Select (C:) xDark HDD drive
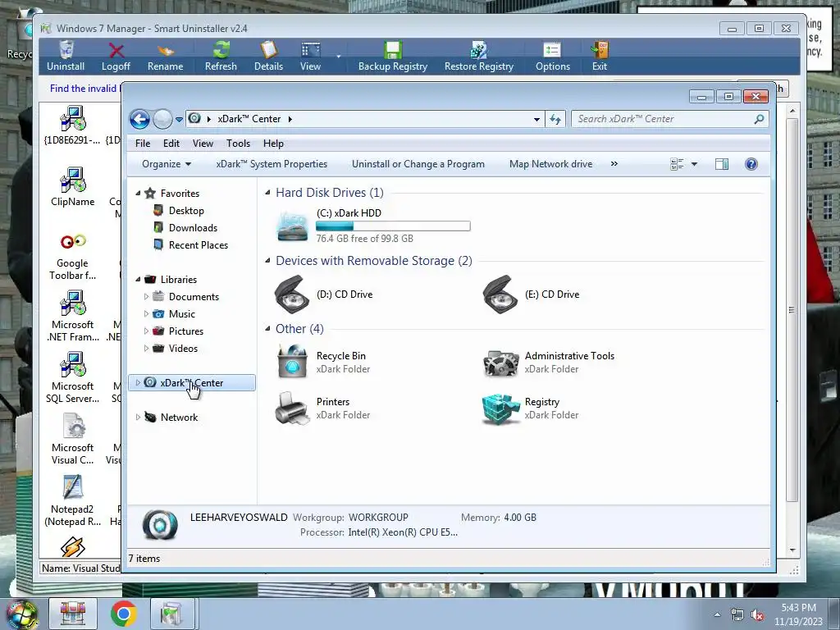840x630 pixels. [x=373, y=226]
